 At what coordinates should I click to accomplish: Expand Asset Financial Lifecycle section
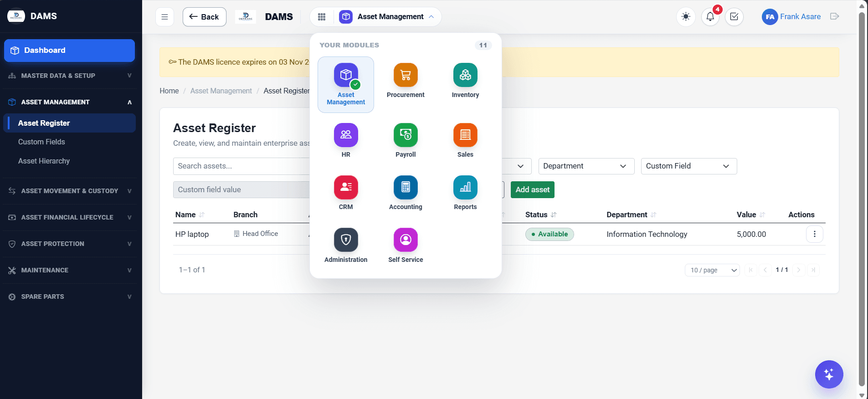[x=70, y=217]
